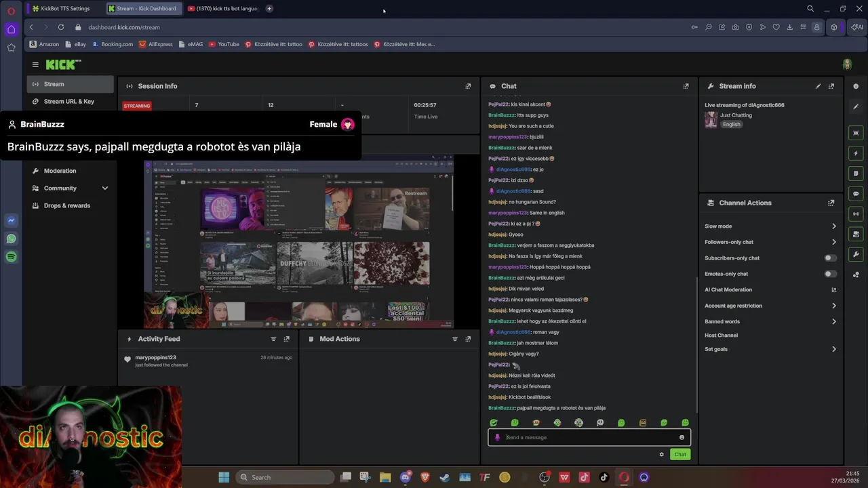Open the Opera sidebar Messenger icon

pyautogui.click(x=11, y=220)
